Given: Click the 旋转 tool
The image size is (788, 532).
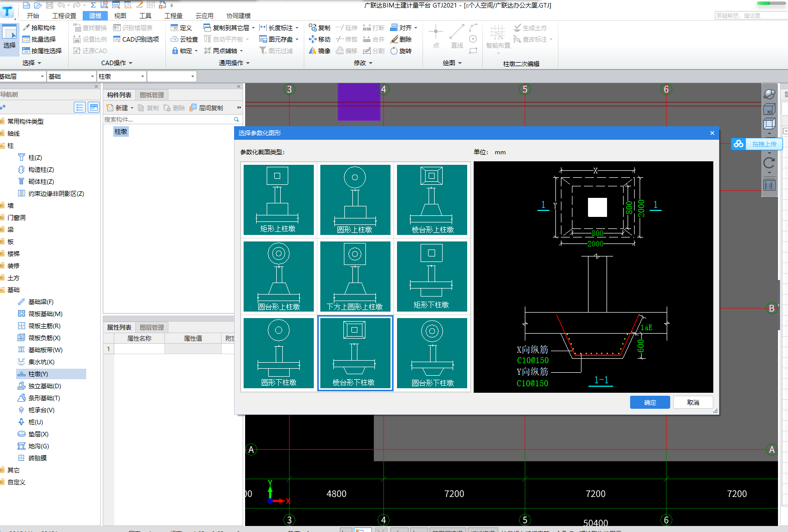Looking at the screenshot, I should coord(401,51).
